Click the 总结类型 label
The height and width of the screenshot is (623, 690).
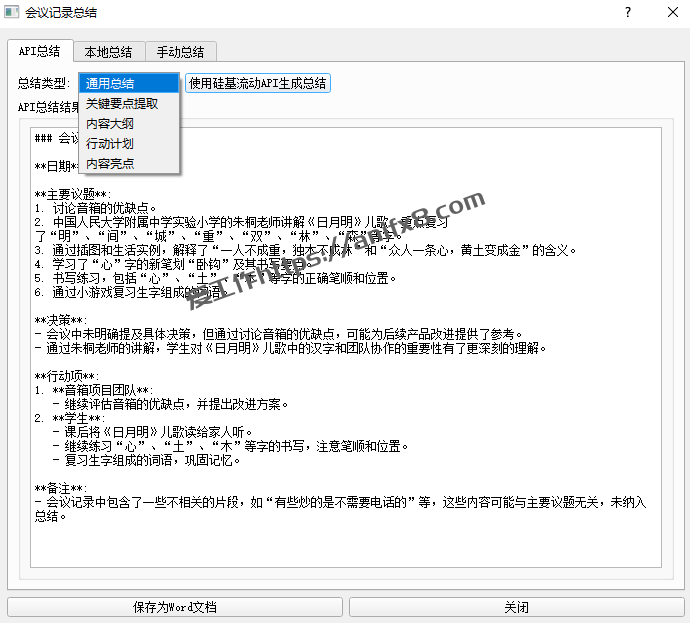point(44,84)
